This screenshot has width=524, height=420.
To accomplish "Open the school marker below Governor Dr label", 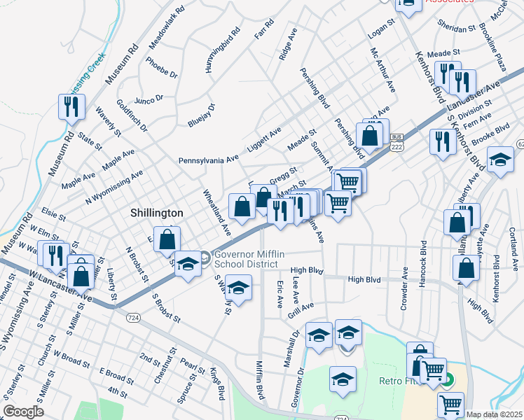I will coord(343,379).
